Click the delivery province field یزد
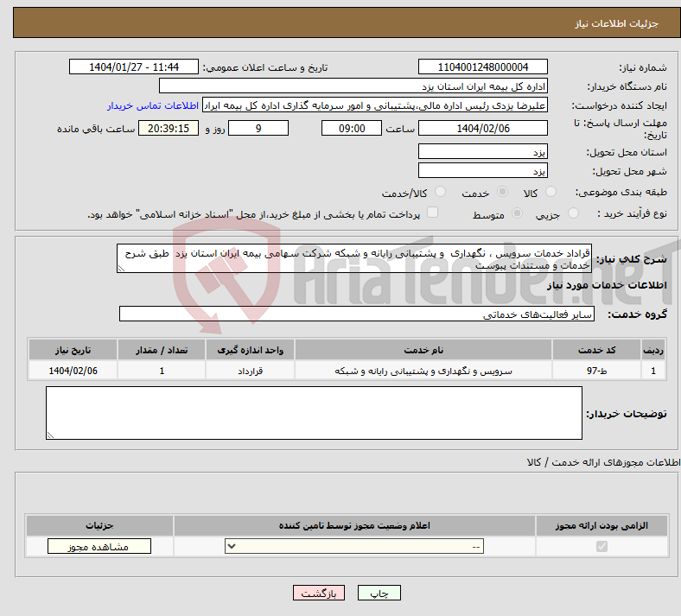 tap(482, 151)
